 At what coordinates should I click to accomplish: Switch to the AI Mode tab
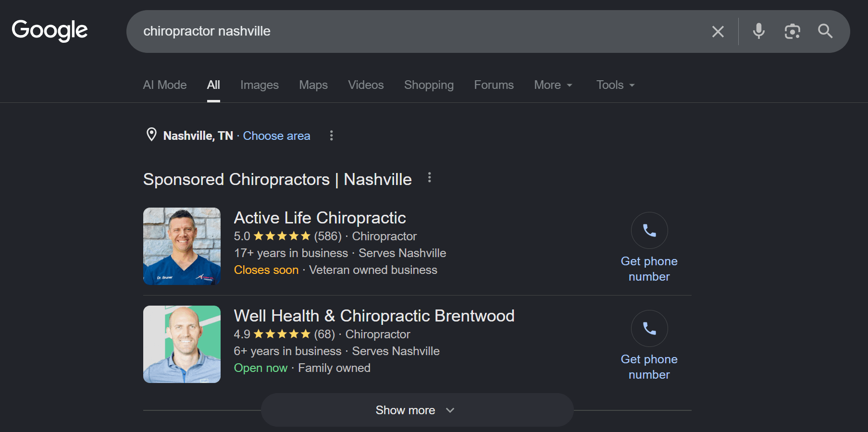(x=165, y=85)
